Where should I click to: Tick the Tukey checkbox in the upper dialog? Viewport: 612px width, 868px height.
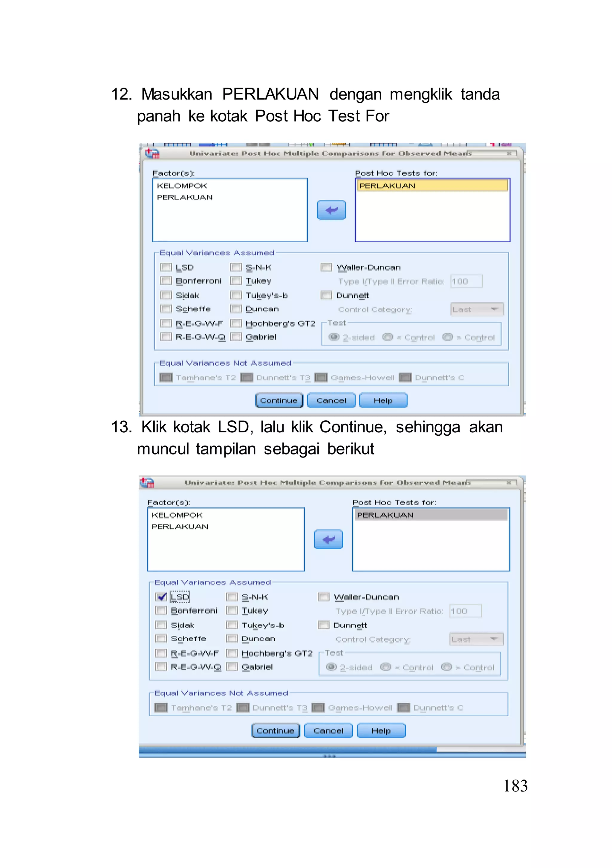click(x=236, y=280)
